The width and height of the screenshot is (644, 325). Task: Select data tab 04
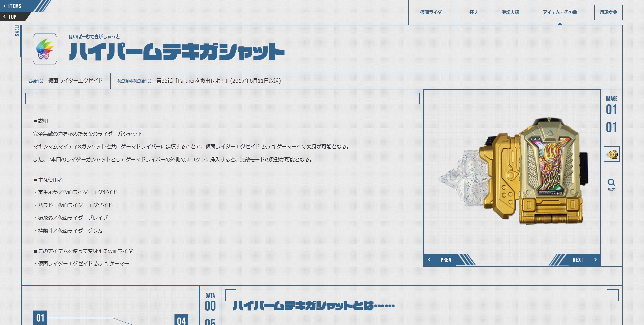[x=181, y=320]
